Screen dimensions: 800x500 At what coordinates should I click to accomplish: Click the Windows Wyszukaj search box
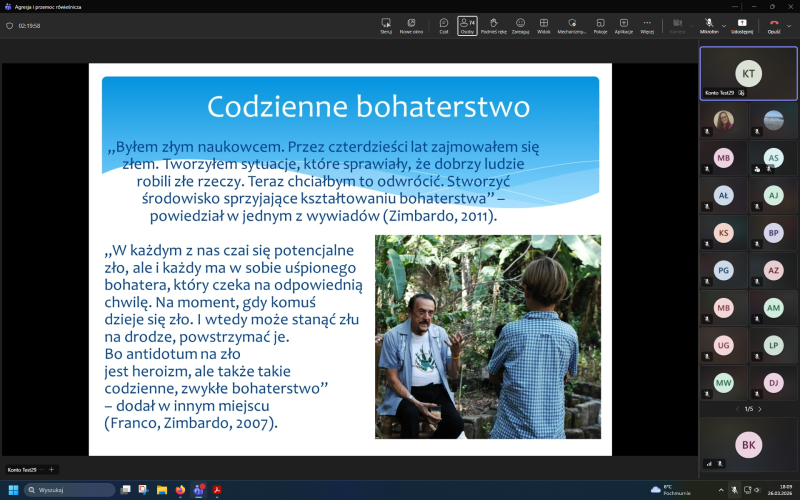[70, 490]
